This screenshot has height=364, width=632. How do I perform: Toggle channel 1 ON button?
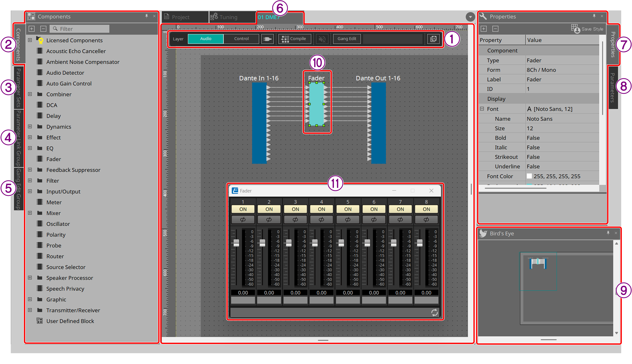(x=243, y=209)
